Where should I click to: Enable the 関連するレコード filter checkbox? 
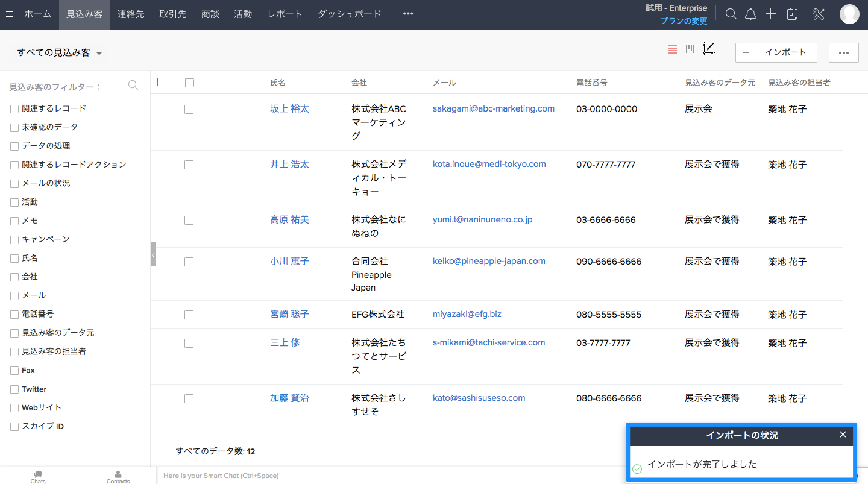coord(14,109)
